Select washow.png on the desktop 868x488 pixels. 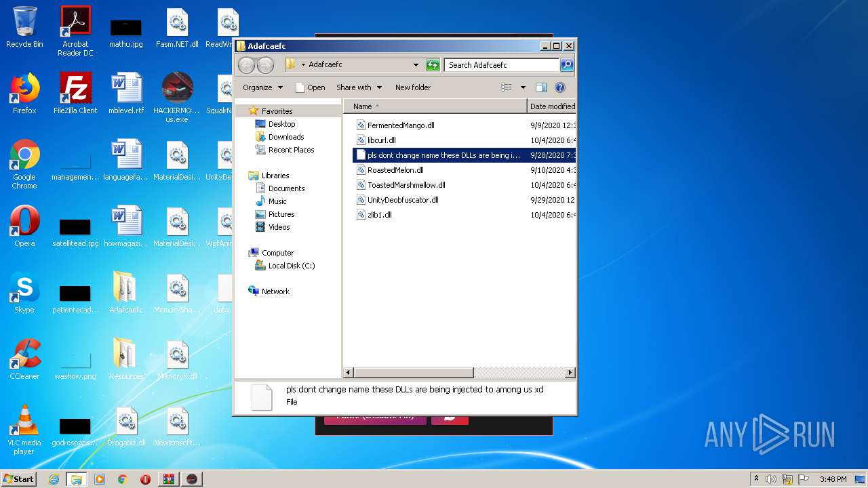coord(75,365)
